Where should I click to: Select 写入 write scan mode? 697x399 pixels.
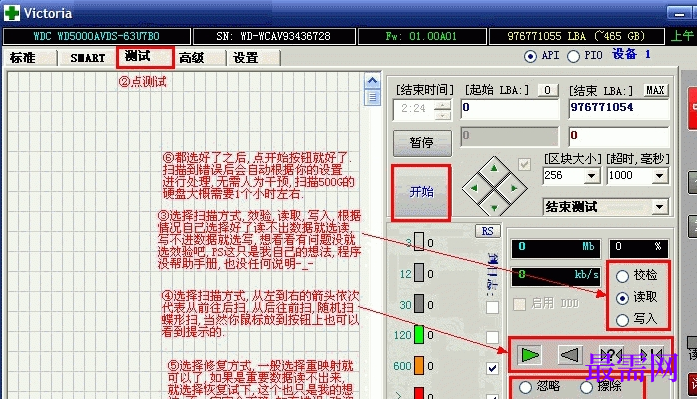pos(622,320)
